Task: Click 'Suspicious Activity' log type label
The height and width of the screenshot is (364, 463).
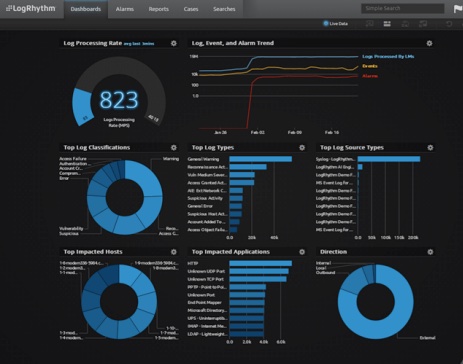Action: pos(205,198)
